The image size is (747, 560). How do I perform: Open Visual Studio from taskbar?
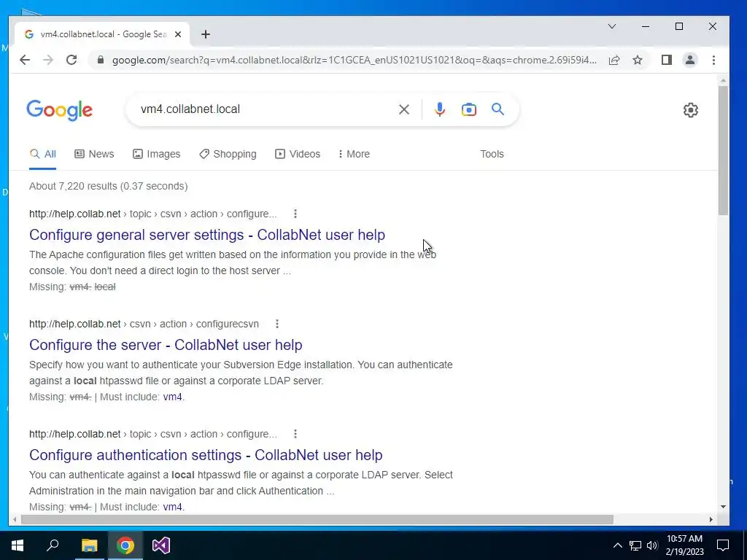point(161,545)
